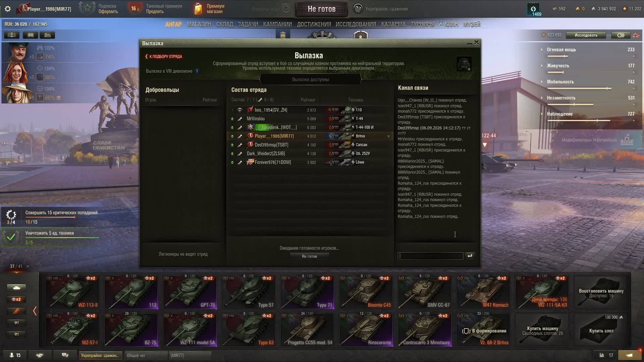This screenshot has height=362, width=644.
Task: Open the battle type selector Укрепрайон: сражения
Action: pyautogui.click(x=381, y=9)
